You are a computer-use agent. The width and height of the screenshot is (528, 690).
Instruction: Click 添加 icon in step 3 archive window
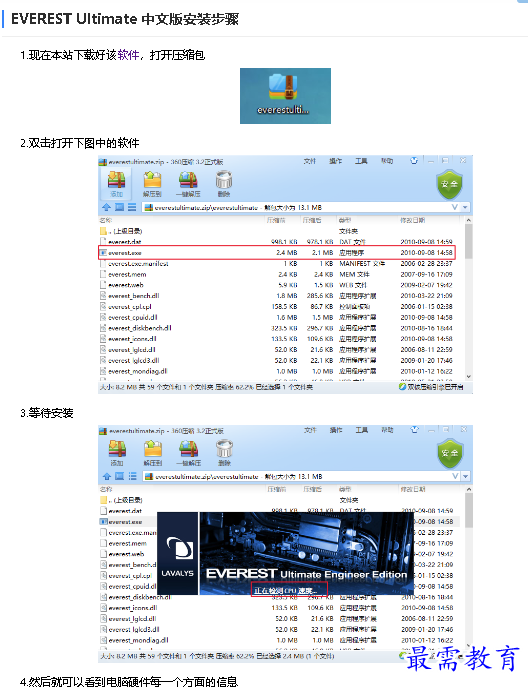pyautogui.click(x=117, y=453)
